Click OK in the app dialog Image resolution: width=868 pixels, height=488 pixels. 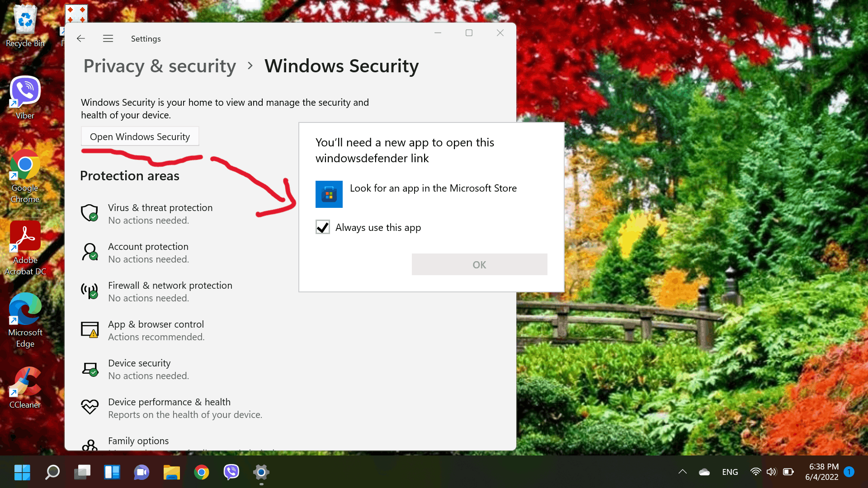(479, 264)
